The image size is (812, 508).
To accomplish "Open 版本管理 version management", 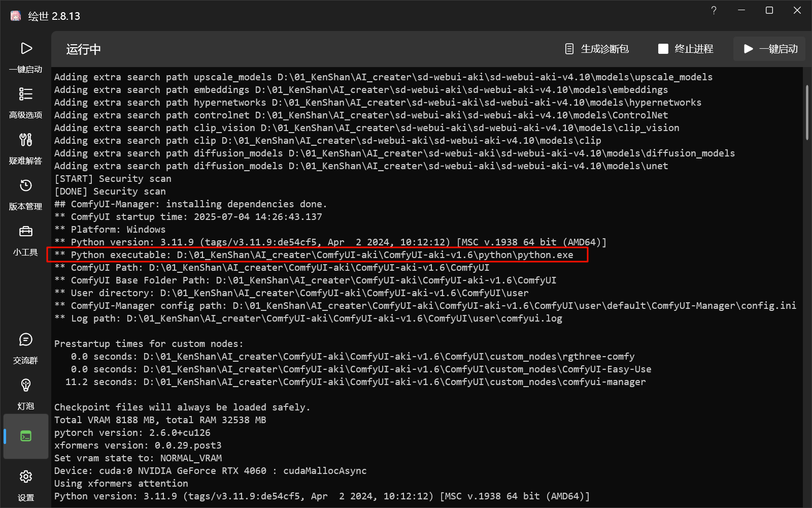I will coord(26,194).
